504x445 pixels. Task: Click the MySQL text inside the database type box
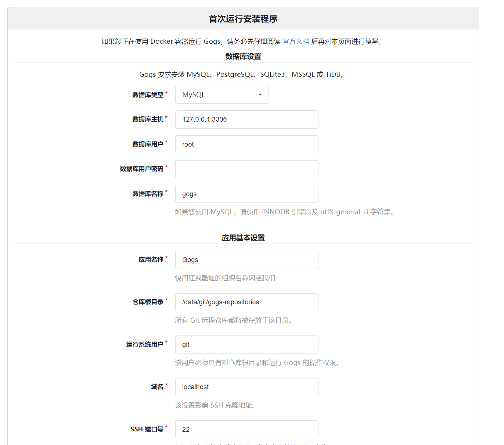pyautogui.click(x=193, y=94)
